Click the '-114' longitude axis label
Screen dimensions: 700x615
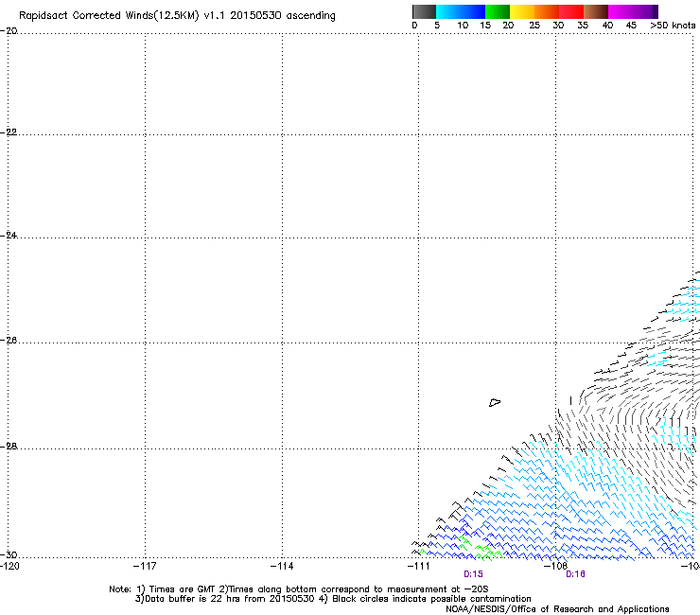click(282, 566)
